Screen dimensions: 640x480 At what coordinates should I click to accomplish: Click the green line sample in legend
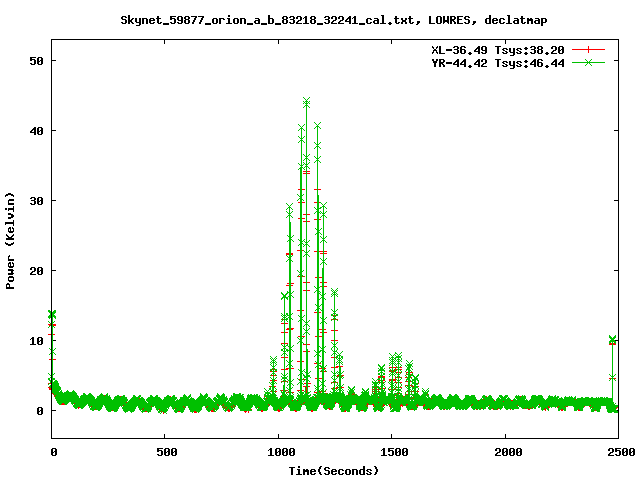tap(588, 62)
